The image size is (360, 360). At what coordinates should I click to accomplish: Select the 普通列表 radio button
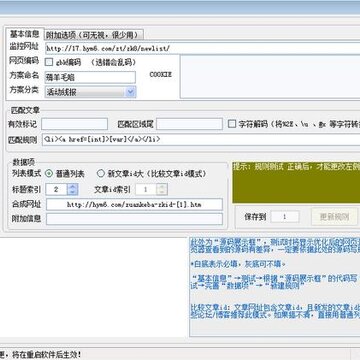pos(49,173)
